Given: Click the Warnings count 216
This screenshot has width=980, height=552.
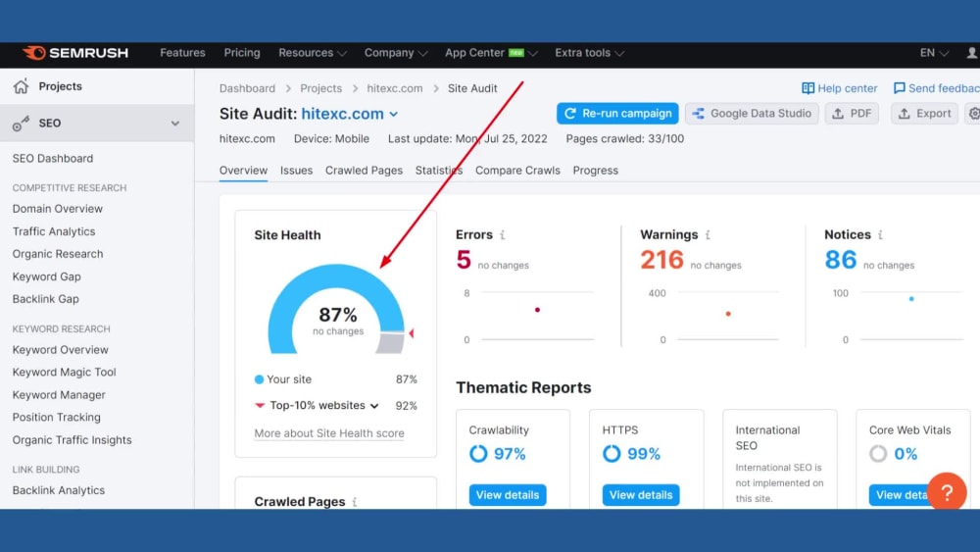Looking at the screenshot, I should pyautogui.click(x=661, y=260).
